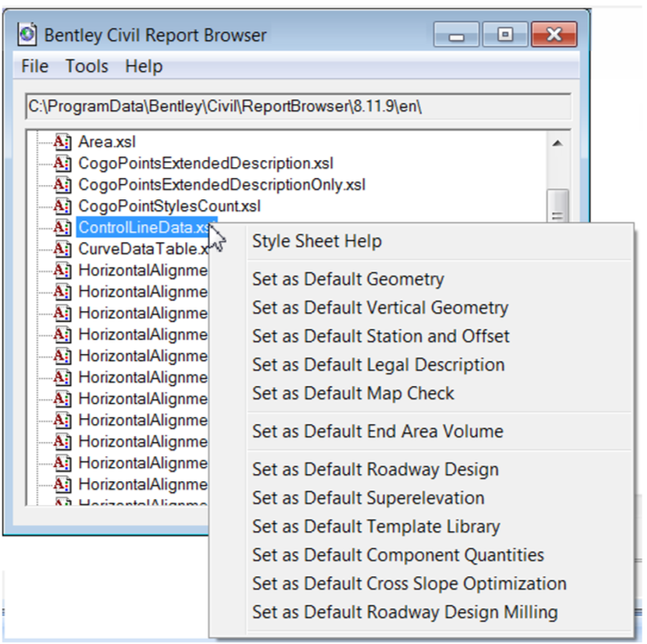The image size is (647, 644).
Task: Select Area.xsl in the file tree
Action: [x=107, y=141]
